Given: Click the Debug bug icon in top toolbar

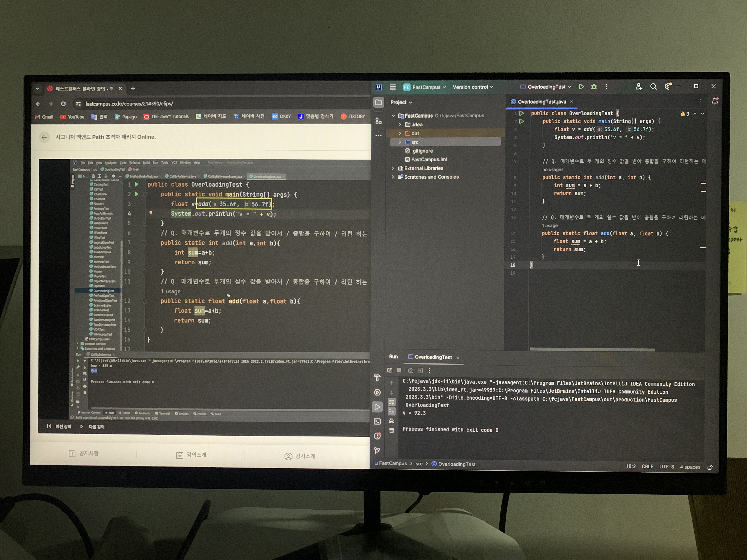Looking at the screenshot, I should point(594,87).
